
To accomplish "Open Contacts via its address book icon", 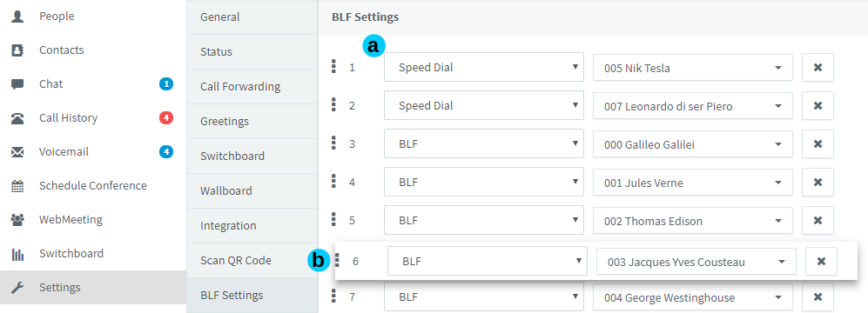I will (17, 50).
